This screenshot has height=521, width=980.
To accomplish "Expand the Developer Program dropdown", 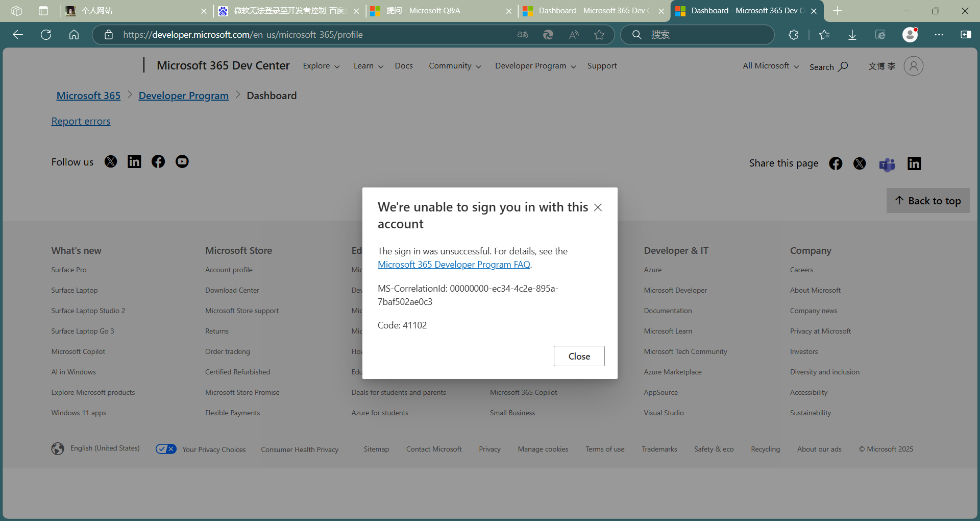I will pos(535,66).
